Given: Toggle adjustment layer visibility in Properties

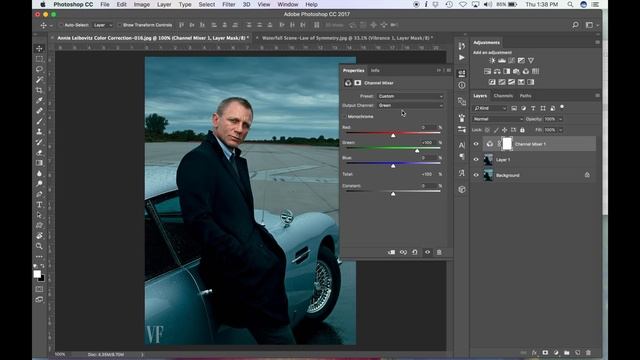Looking at the screenshot, I should click(x=427, y=252).
